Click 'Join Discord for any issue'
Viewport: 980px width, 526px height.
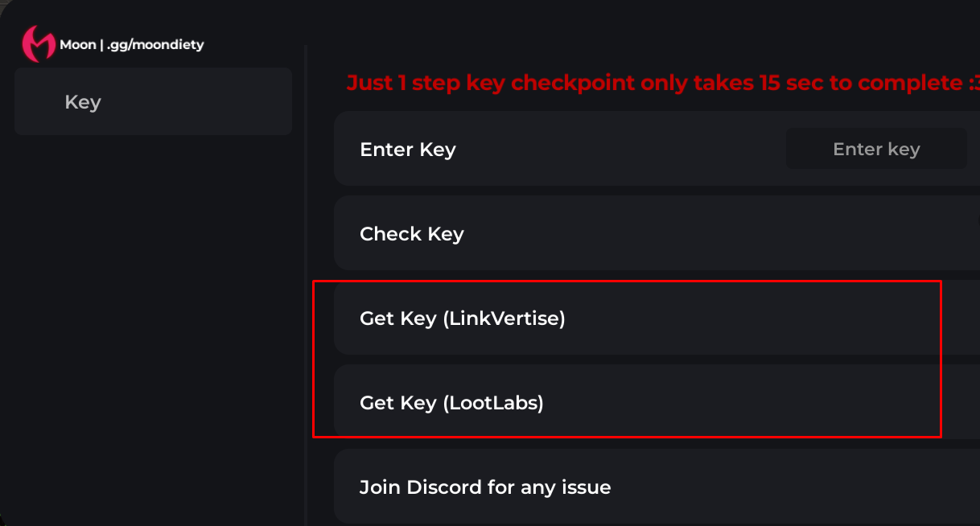pos(485,487)
